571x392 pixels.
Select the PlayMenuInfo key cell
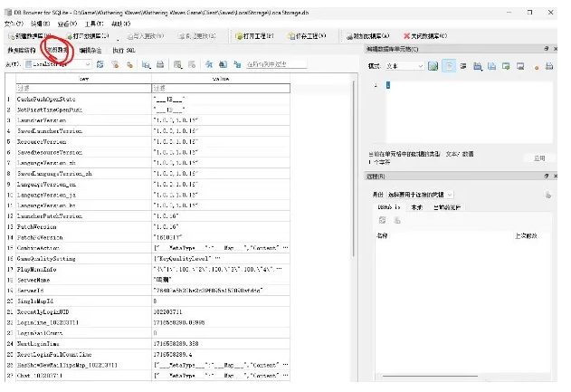click(x=84, y=269)
